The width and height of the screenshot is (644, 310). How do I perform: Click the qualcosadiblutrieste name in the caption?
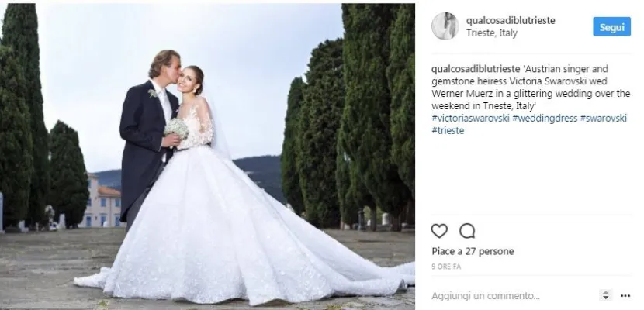coord(476,69)
